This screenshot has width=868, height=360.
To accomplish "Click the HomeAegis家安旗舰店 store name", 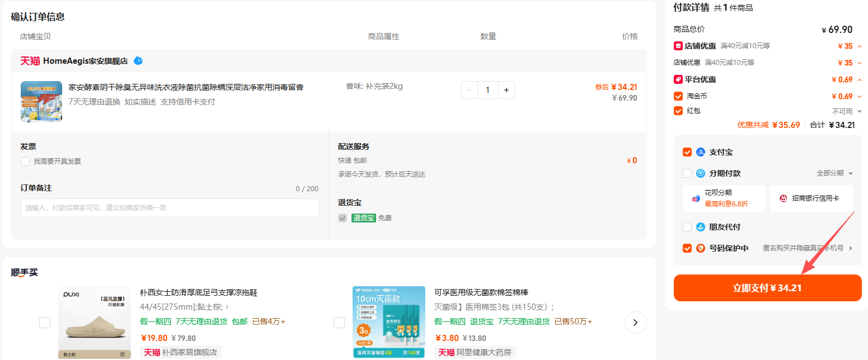I will point(85,61).
